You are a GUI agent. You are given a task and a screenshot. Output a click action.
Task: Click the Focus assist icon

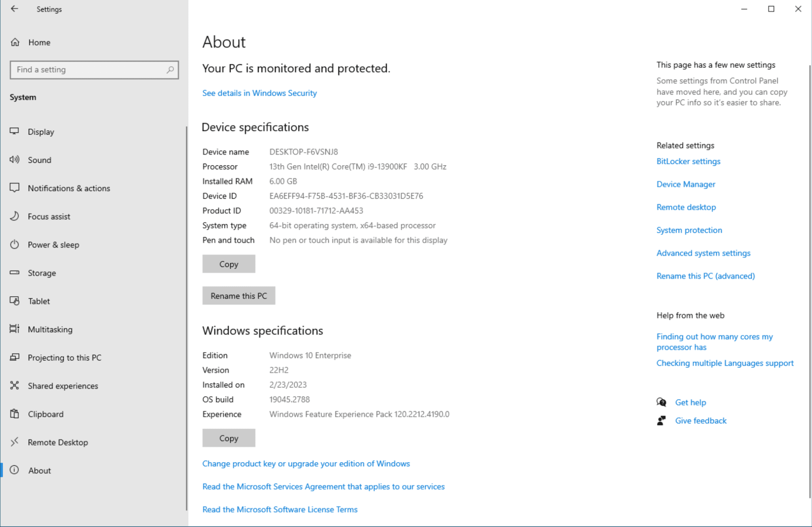[15, 216]
